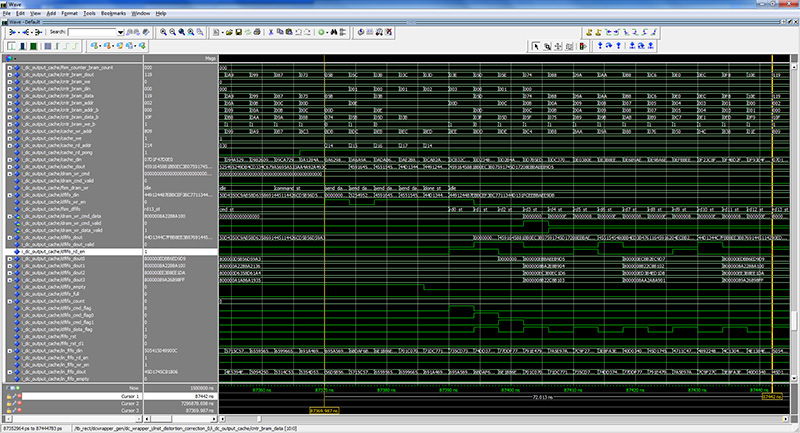Click the Zoom In magnifier icon

click(162, 32)
